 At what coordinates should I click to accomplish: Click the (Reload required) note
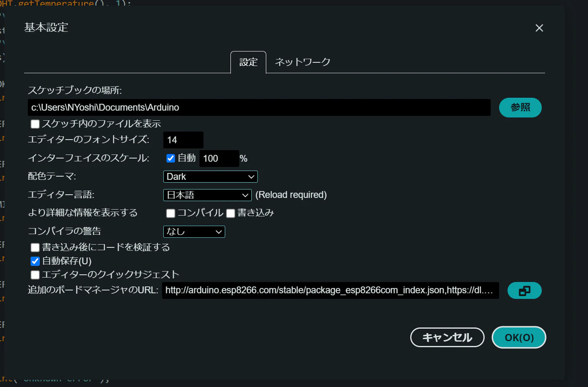pyautogui.click(x=291, y=195)
